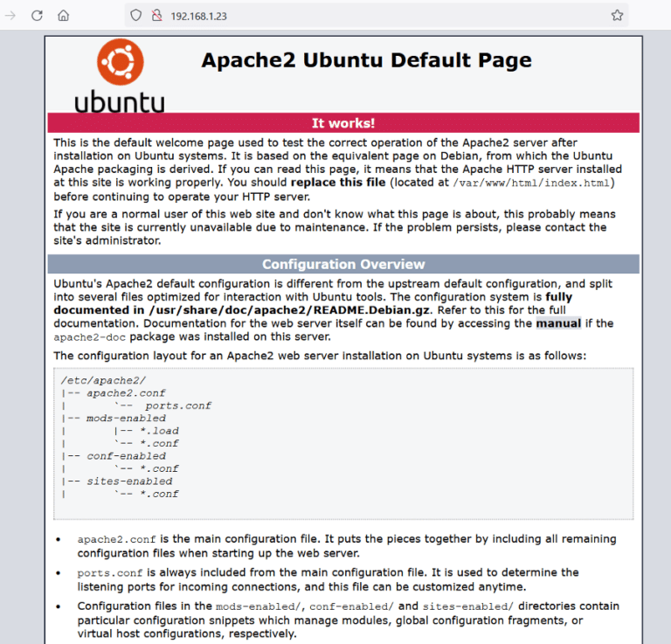Click the Configuration Overview section header
This screenshot has height=644, width=671.
coord(343,264)
